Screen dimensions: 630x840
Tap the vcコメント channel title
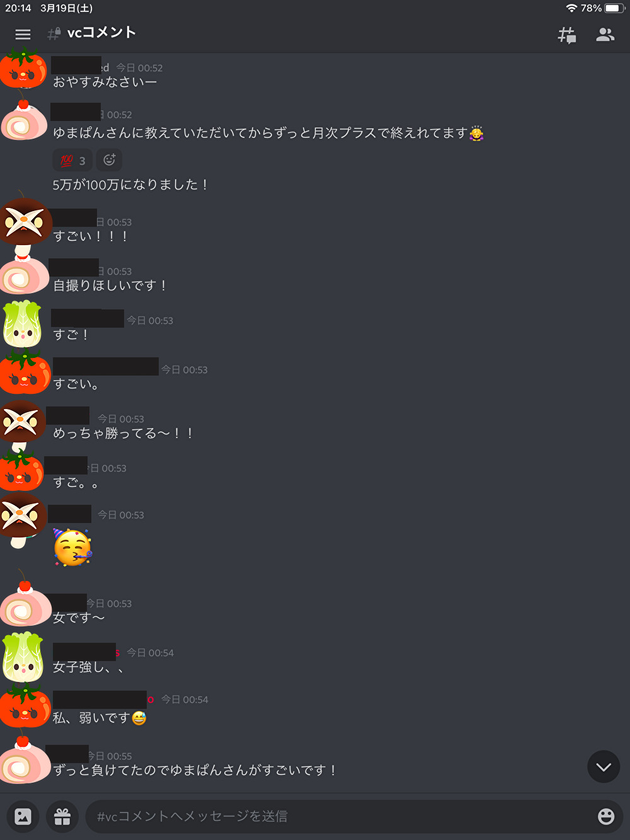click(101, 32)
